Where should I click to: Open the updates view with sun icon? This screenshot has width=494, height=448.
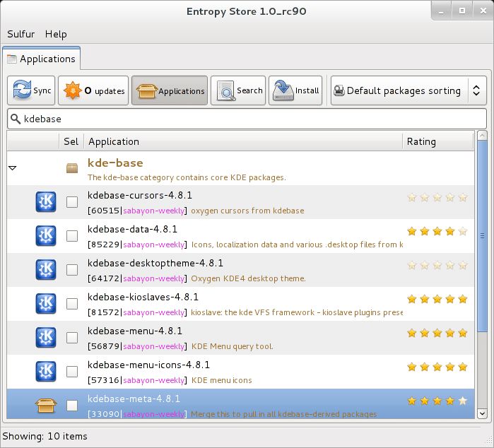(73, 90)
